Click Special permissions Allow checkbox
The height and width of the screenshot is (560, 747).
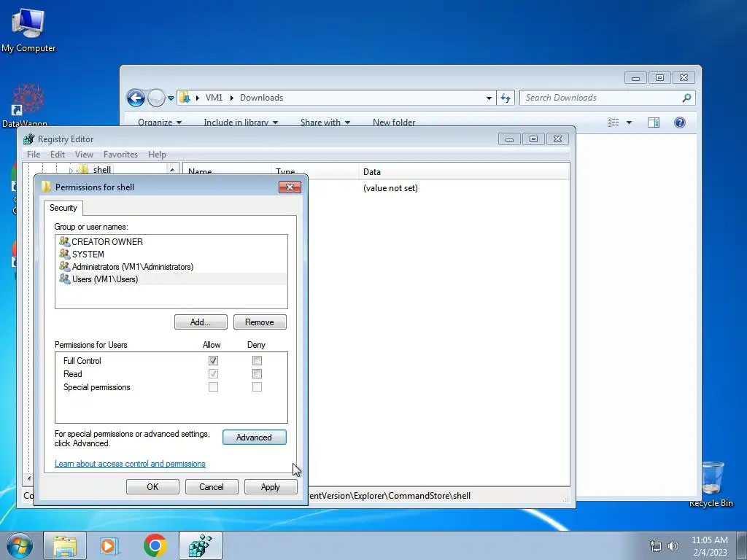pos(213,386)
